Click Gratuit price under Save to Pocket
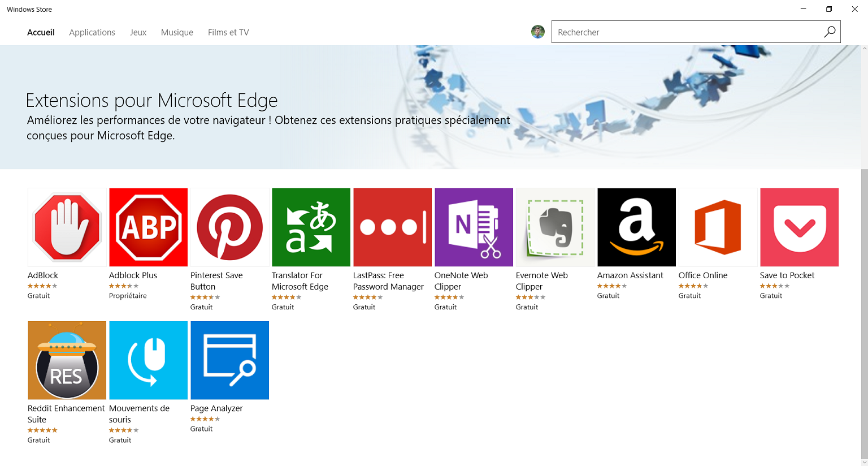 [771, 296]
